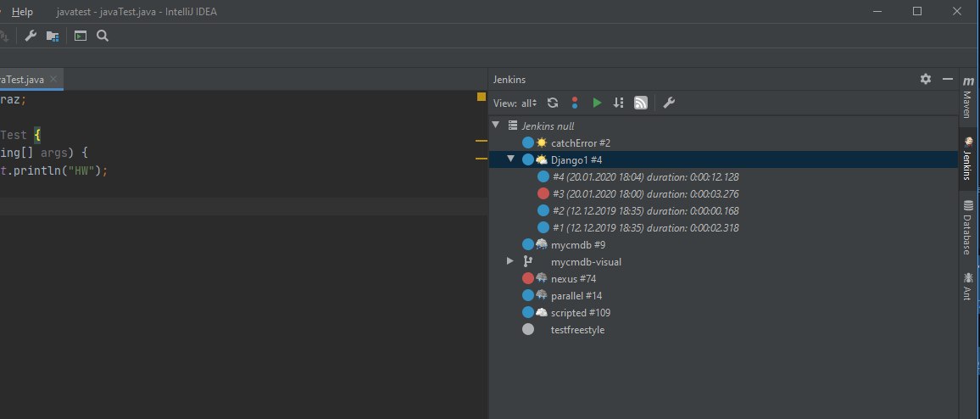Select the scripted #109 job
This screenshot has height=419, width=980.
pos(581,312)
